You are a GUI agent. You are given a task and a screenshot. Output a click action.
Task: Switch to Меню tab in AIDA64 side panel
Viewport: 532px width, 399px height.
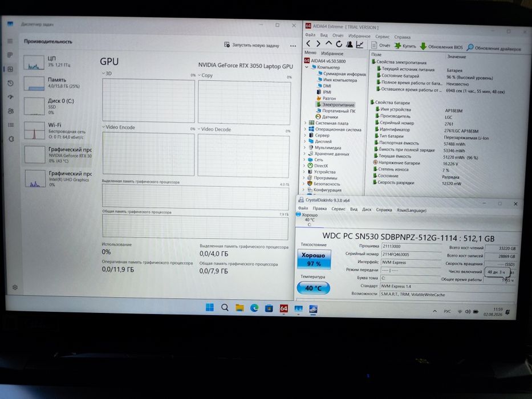310,52
